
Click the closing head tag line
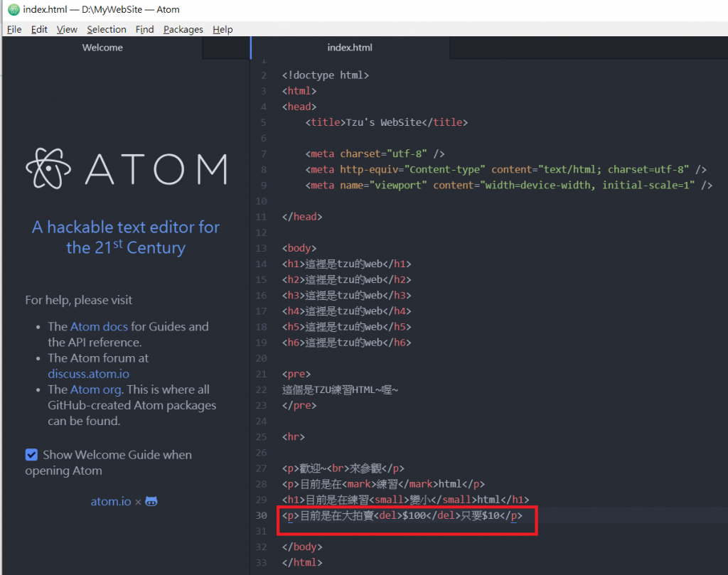pyautogui.click(x=301, y=216)
